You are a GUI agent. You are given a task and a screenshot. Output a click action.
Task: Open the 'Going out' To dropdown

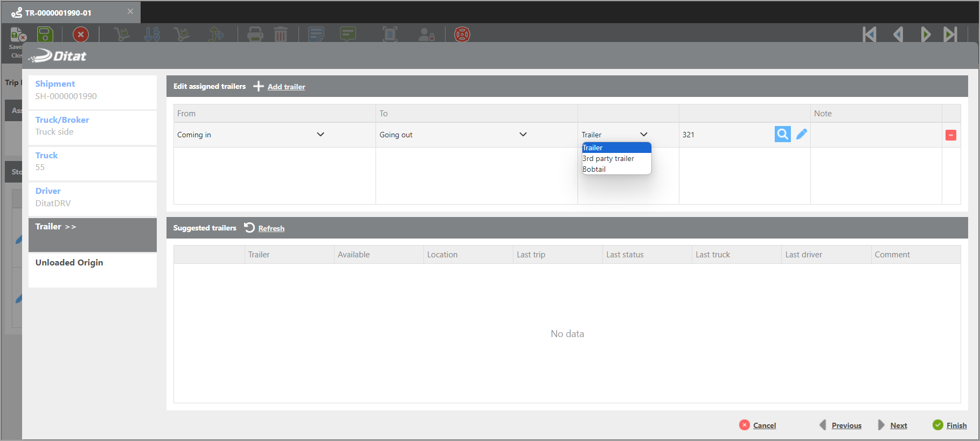pyautogui.click(x=523, y=135)
